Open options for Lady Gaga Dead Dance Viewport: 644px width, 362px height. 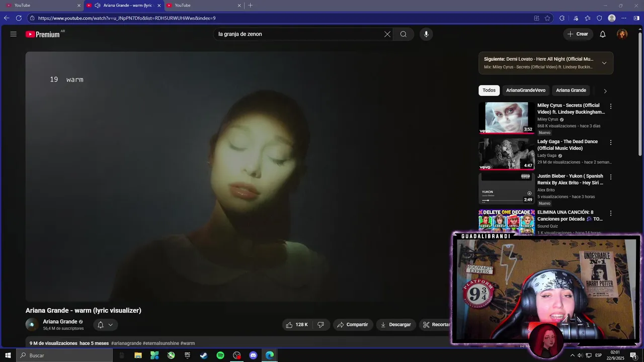611,143
